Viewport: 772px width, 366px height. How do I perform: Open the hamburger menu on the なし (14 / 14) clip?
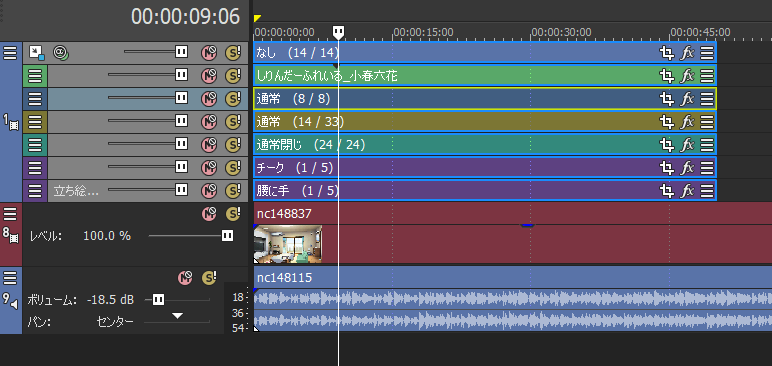(707, 53)
